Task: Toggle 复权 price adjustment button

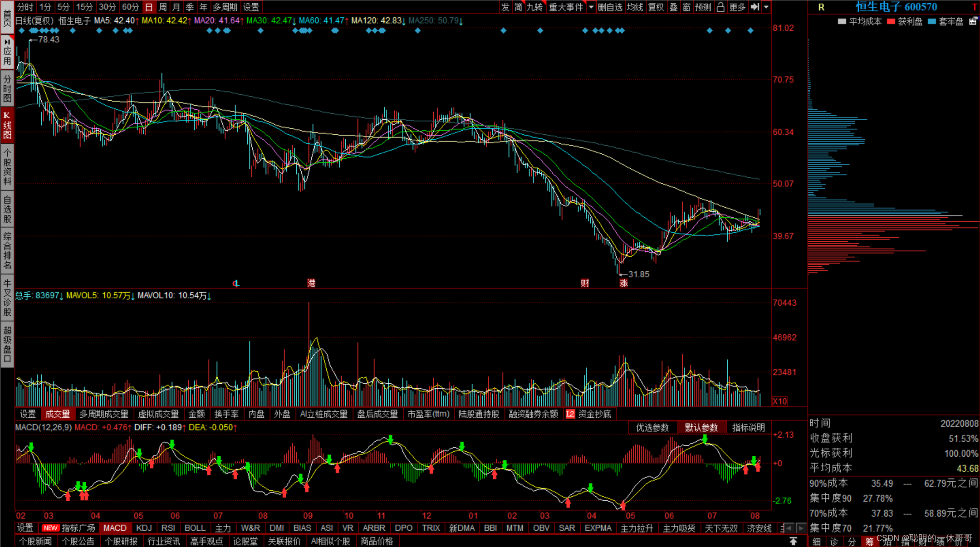Action: (x=656, y=7)
